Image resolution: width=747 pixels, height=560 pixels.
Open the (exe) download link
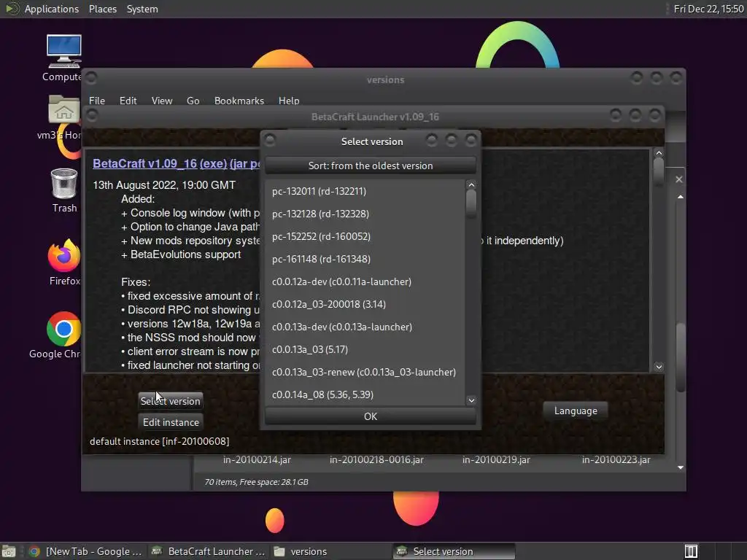[213, 163]
